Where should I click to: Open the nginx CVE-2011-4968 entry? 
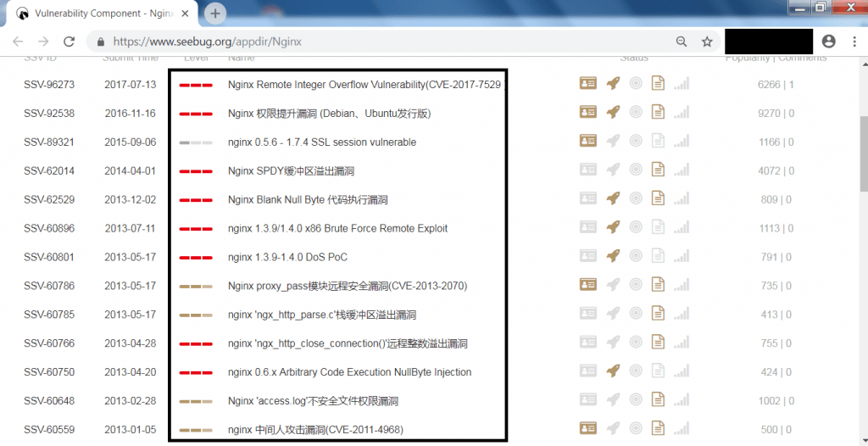click(315, 429)
